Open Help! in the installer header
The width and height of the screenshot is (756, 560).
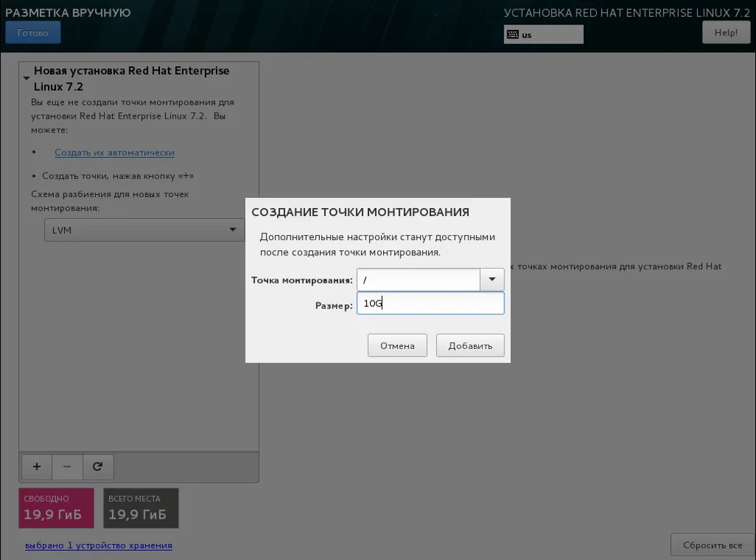point(725,32)
